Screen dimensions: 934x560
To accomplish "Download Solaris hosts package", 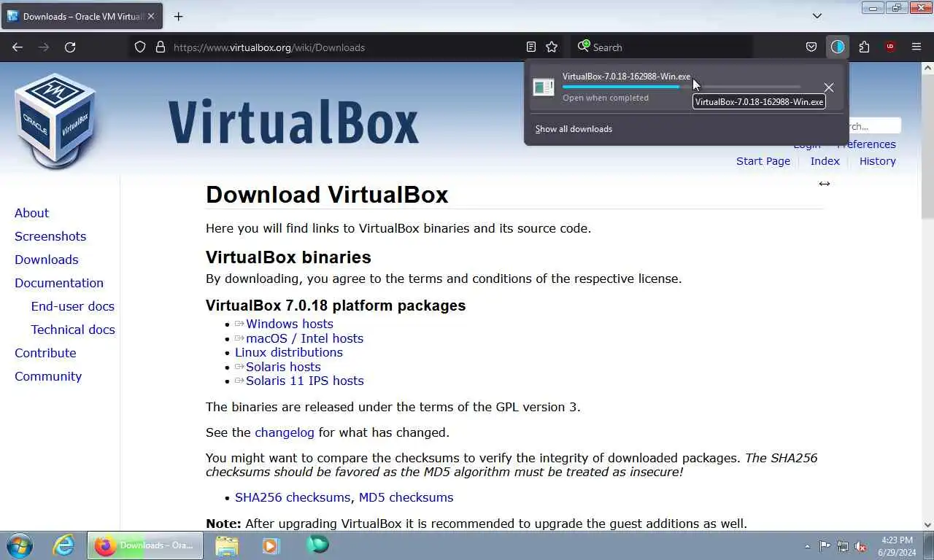I will tap(283, 367).
